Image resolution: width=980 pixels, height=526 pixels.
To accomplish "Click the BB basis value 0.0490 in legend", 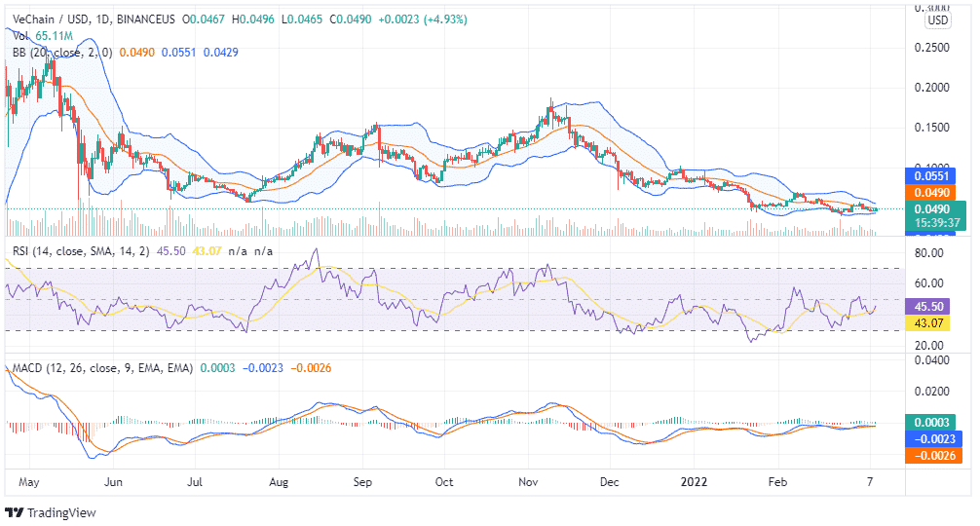I will [137, 53].
